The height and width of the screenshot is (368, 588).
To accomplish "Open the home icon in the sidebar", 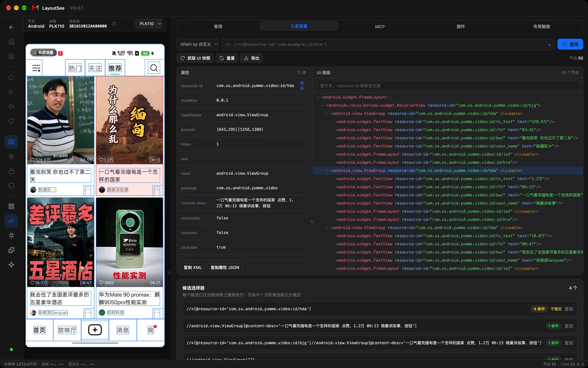I will pyautogui.click(x=11, y=42).
